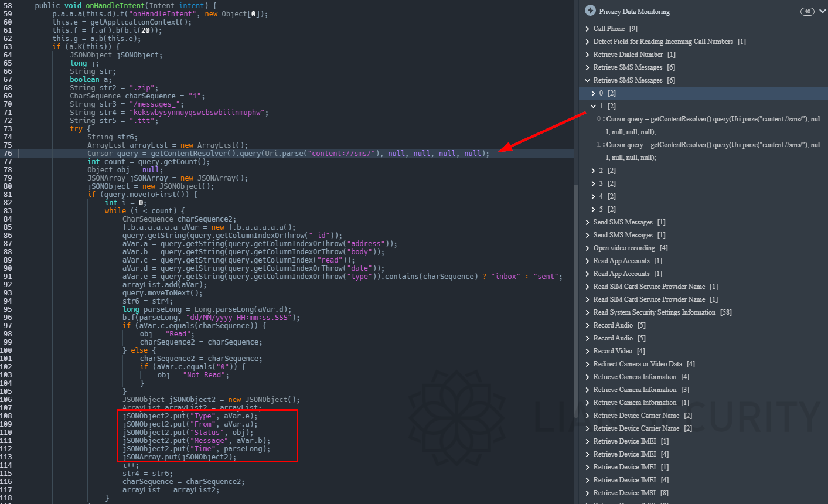This screenshot has width=828, height=504.
Task: Click the jSONArray.put(jSONObject2) line
Action: 179,457
